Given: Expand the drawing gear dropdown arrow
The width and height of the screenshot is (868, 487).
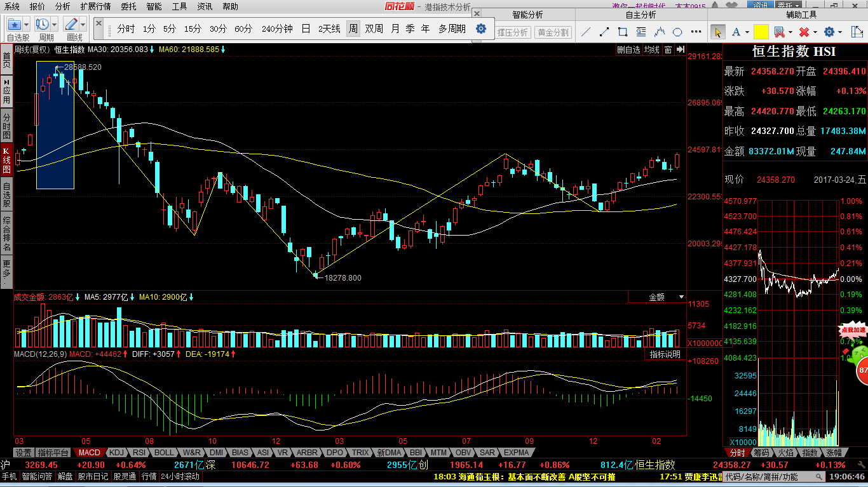Looking at the screenshot, I should click(x=839, y=32).
